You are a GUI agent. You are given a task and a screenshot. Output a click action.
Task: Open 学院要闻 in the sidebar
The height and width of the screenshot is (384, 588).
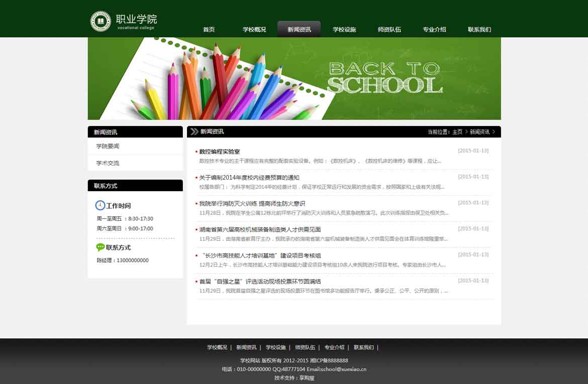tap(108, 146)
